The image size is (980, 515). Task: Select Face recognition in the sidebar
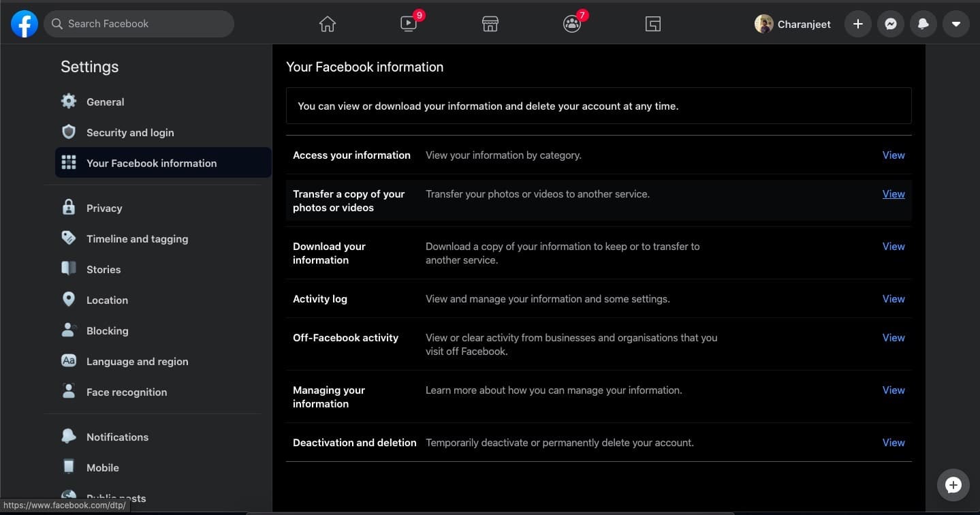[x=126, y=392]
